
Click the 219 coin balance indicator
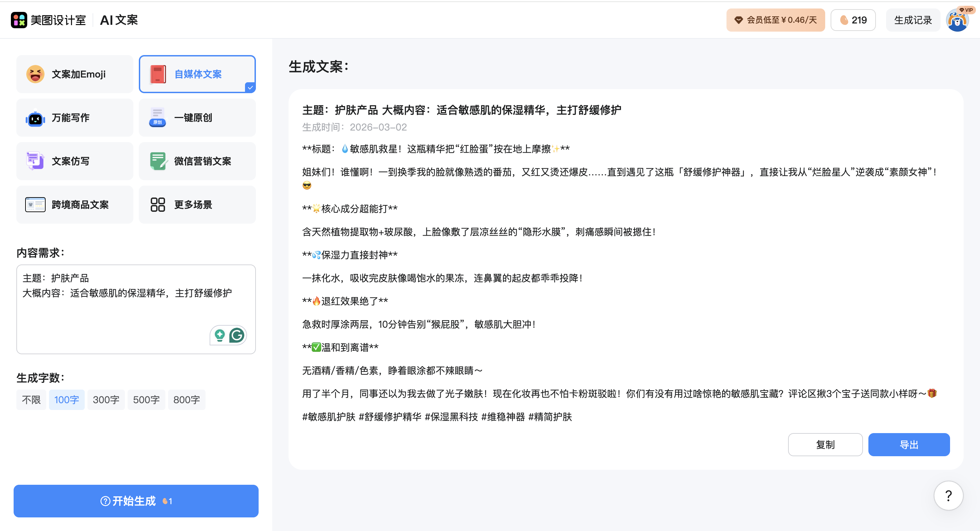(x=853, y=20)
